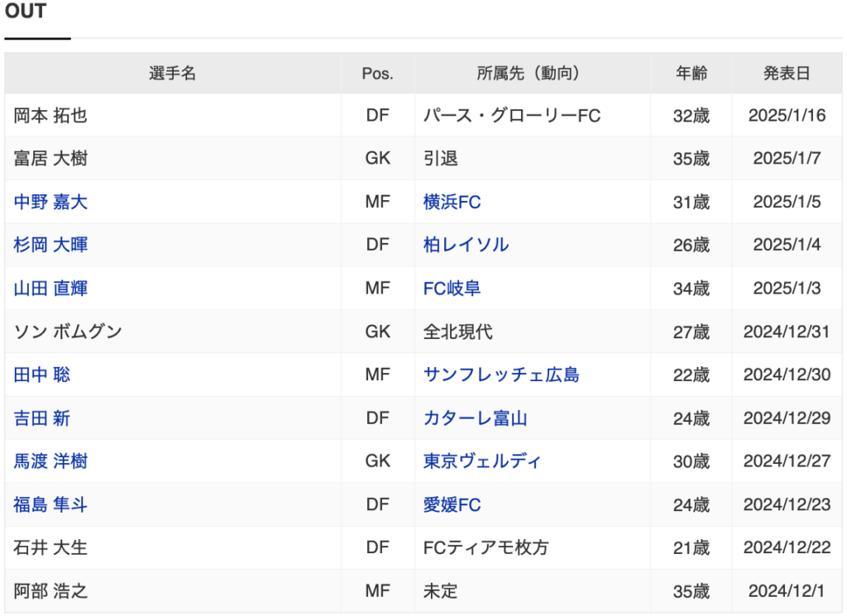This screenshot has width=847, height=616.
Task: Click the date 2024/12/31
Action: [787, 332]
